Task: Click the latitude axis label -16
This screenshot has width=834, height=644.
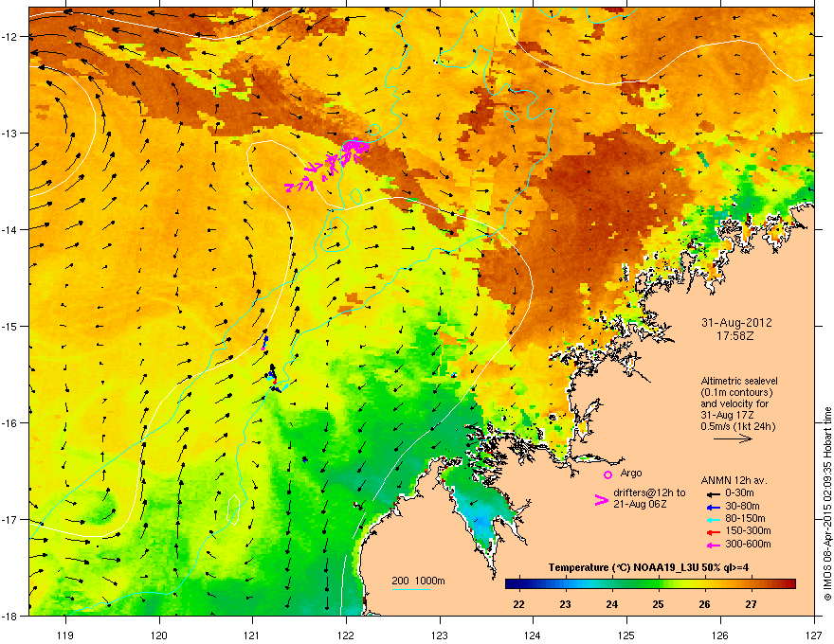Action: pyautogui.click(x=10, y=423)
